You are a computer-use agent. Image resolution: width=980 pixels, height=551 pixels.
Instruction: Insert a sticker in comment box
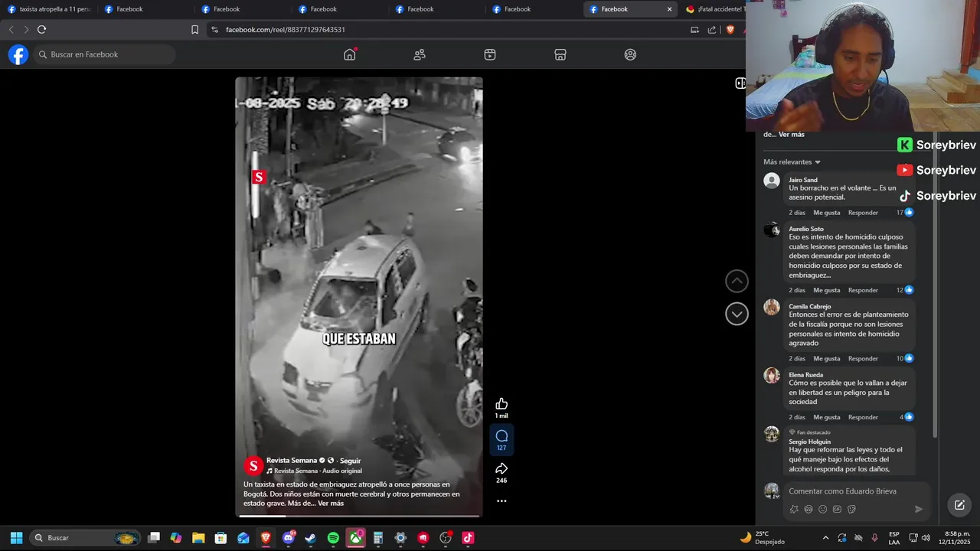point(851,509)
